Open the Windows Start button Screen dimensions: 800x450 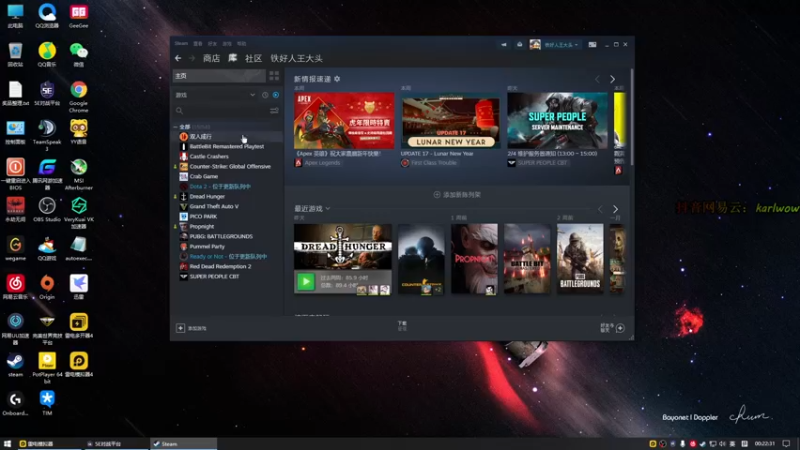[7, 444]
